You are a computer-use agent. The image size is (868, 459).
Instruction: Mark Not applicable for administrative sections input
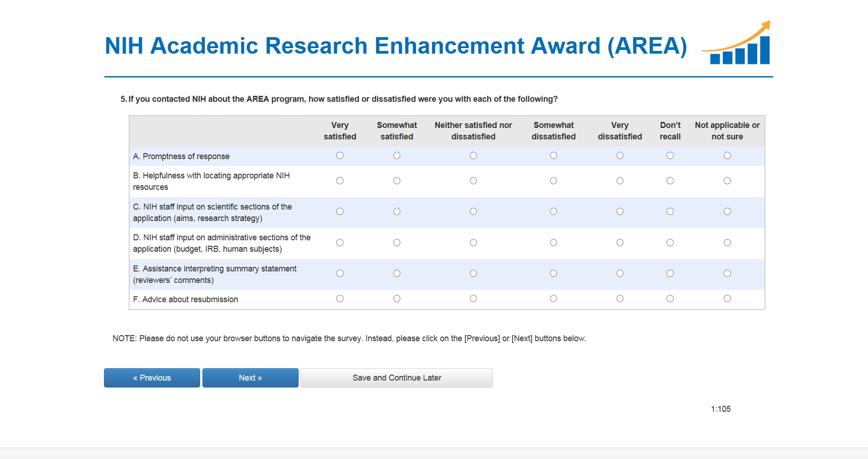[727, 243]
